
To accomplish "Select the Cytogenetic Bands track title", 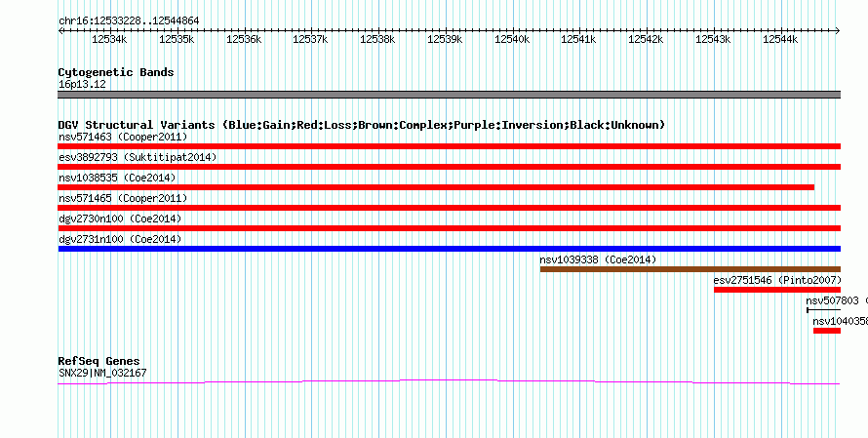I will (x=116, y=72).
